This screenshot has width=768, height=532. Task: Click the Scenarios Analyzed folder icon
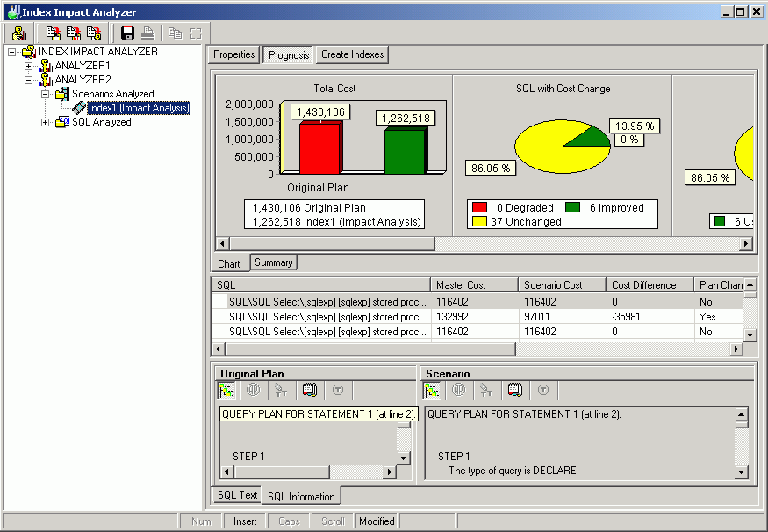62,94
